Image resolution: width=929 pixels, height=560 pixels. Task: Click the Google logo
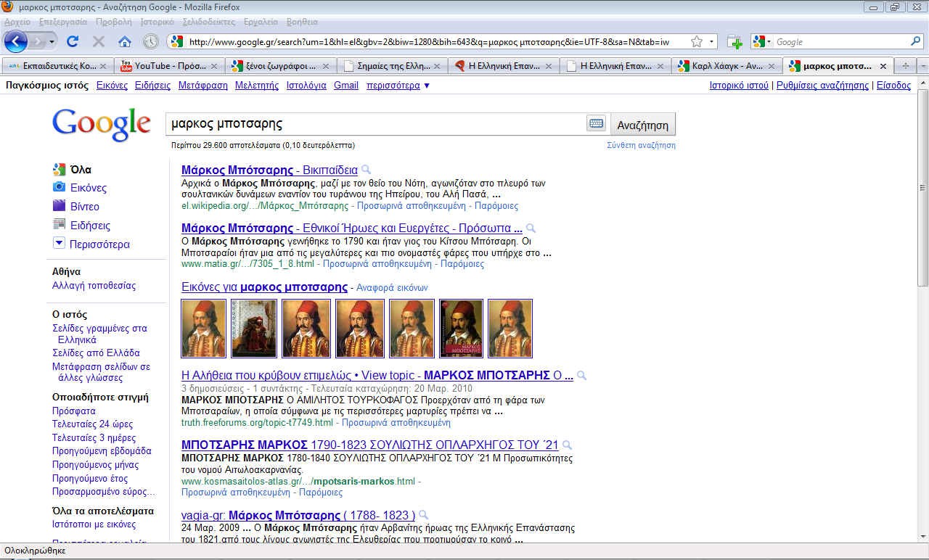pyautogui.click(x=102, y=124)
